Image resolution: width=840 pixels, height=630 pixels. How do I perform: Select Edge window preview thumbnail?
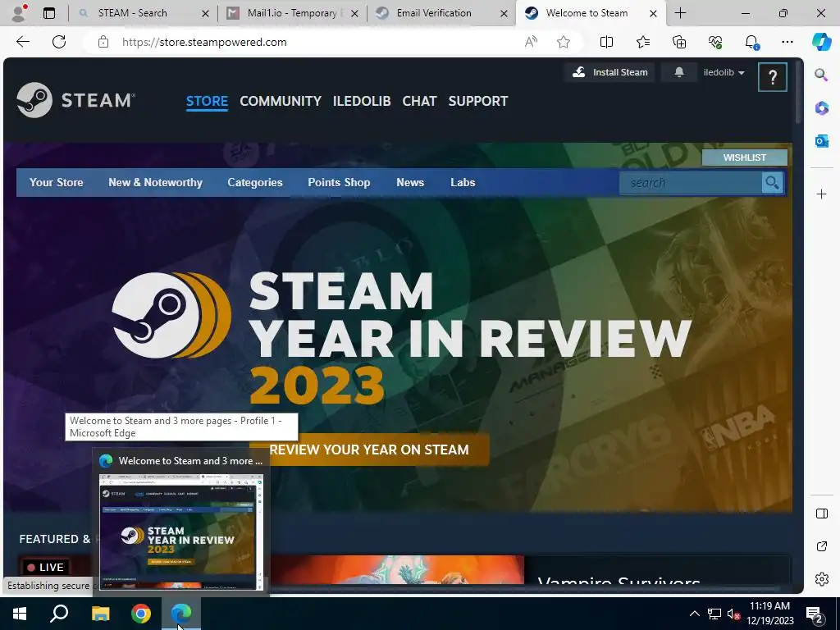pyautogui.click(x=181, y=532)
